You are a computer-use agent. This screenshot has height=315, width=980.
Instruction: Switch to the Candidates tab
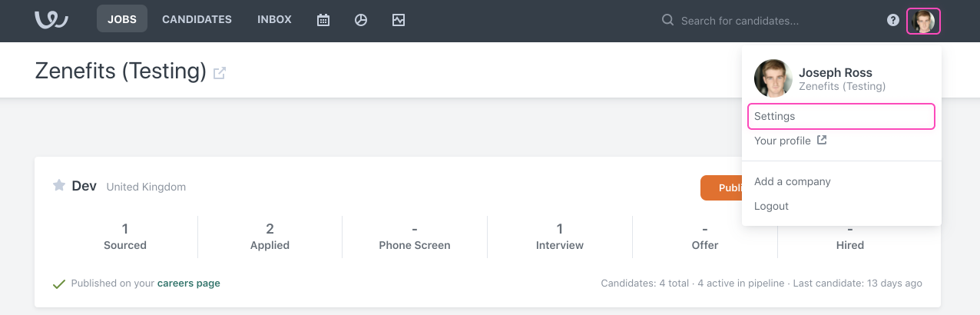pos(197,20)
